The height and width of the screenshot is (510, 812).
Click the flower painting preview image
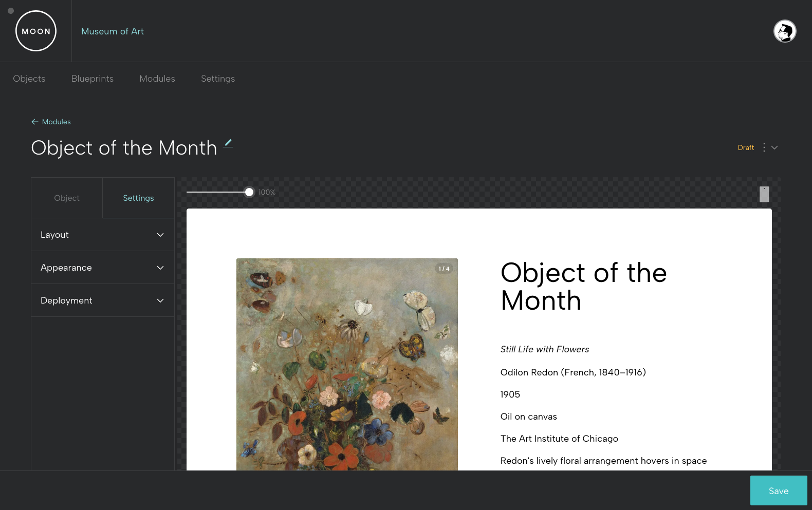(x=347, y=364)
